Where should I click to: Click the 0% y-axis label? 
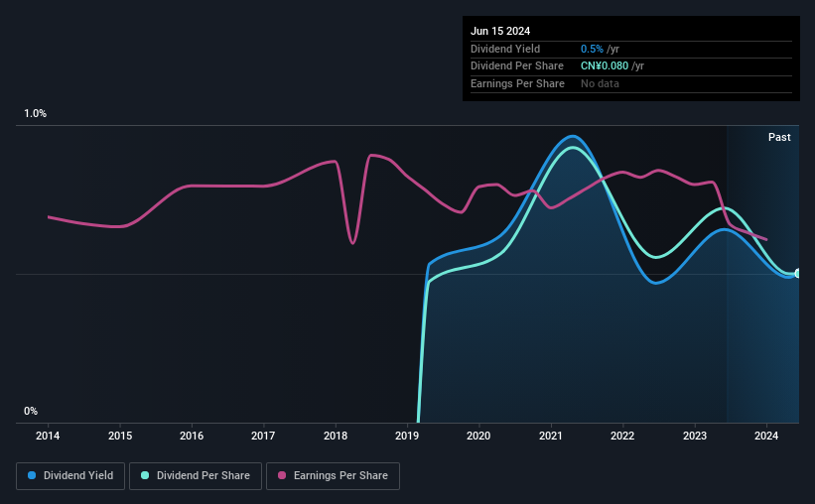[x=31, y=411]
